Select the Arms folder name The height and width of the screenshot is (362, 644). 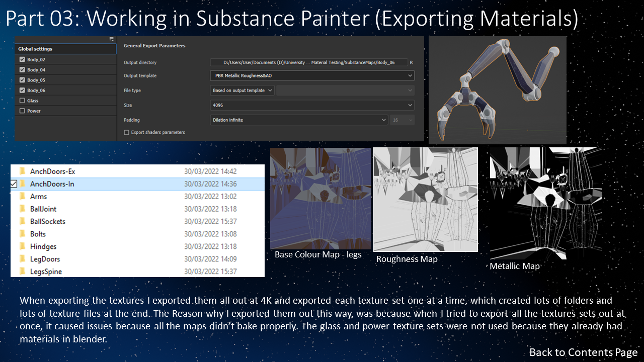coord(38,197)
